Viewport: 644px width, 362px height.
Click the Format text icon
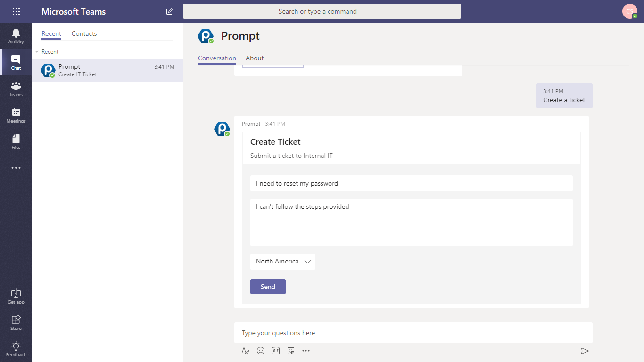coord(245,351)
